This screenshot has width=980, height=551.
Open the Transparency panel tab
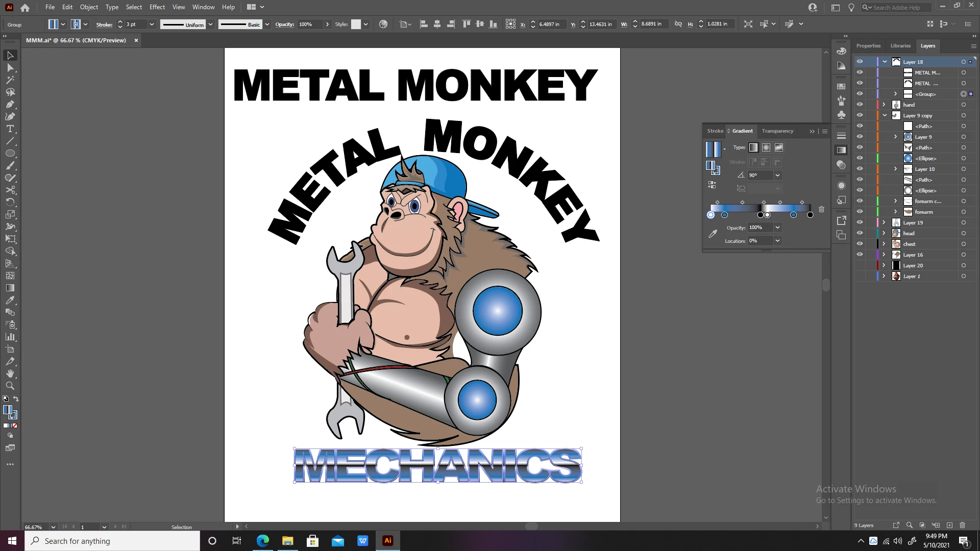[x=777, y=131]
